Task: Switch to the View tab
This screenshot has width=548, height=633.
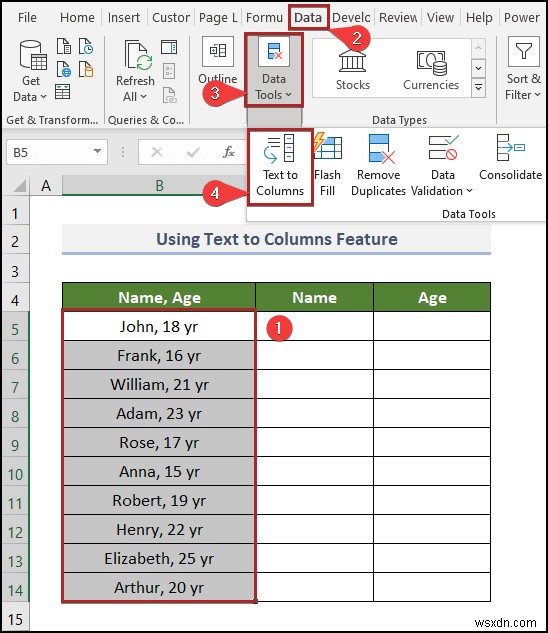Action: pyautogui.click(x=440, y=17)
